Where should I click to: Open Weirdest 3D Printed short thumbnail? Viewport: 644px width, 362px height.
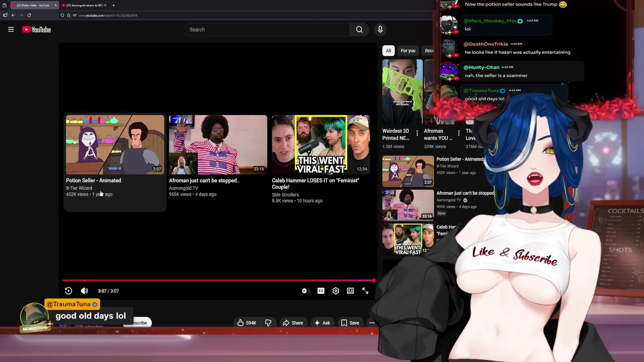coord(403,92)
